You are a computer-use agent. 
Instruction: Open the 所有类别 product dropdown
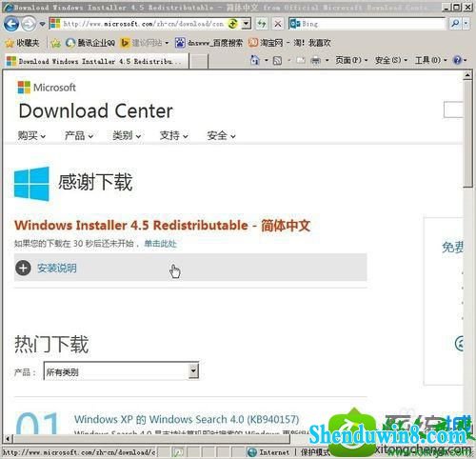click(121, 370)
